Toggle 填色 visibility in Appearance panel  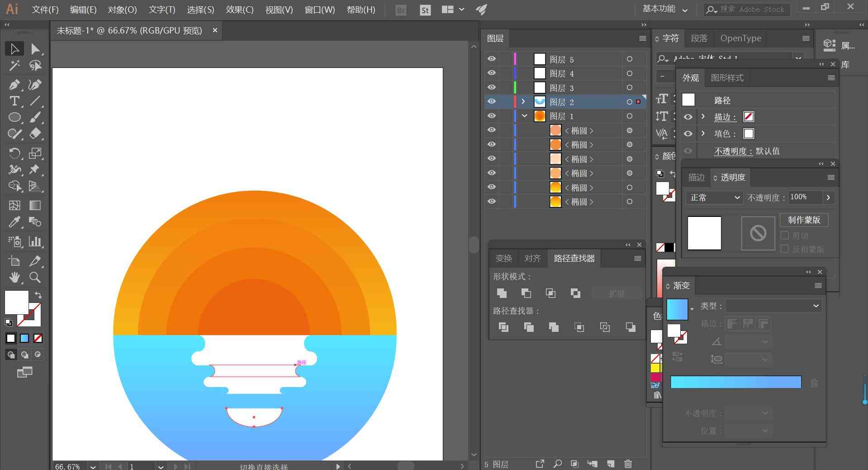coord(688,134)
